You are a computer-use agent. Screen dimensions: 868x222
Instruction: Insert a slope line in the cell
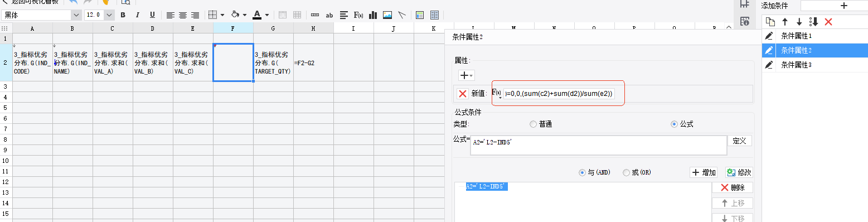401,15
